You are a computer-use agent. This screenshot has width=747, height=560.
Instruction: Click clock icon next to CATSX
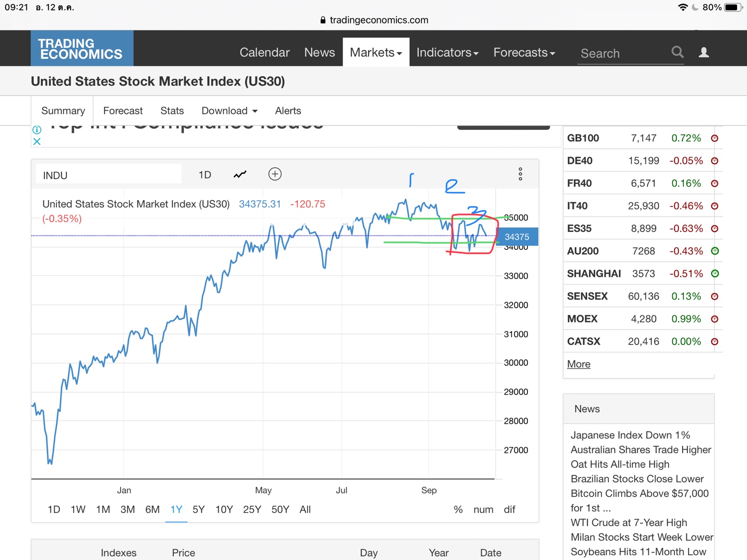tap(715, 341)
